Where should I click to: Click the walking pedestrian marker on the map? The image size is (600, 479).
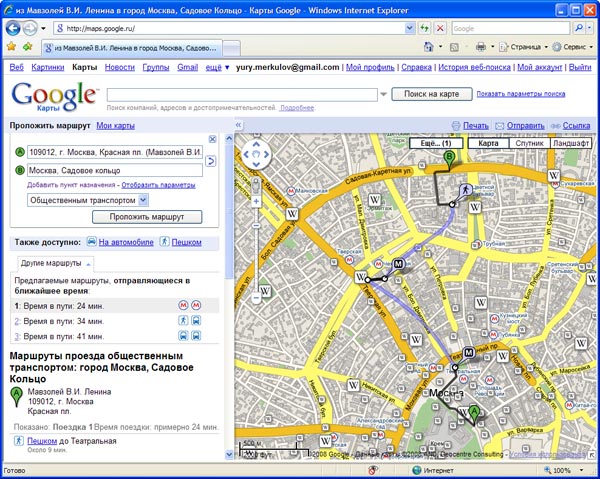coord(465,190)
